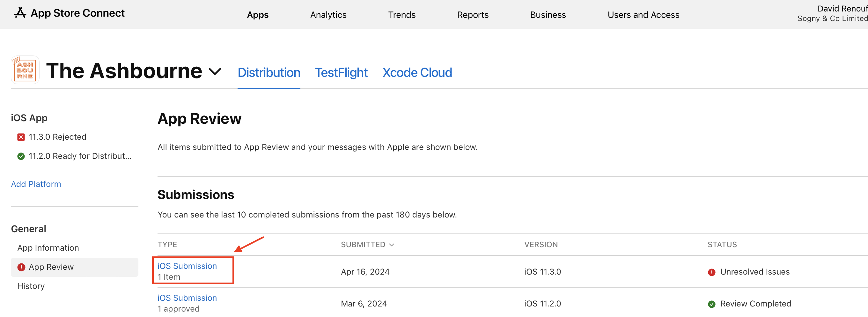Click the Review Completed green status icon

(712, 304)
